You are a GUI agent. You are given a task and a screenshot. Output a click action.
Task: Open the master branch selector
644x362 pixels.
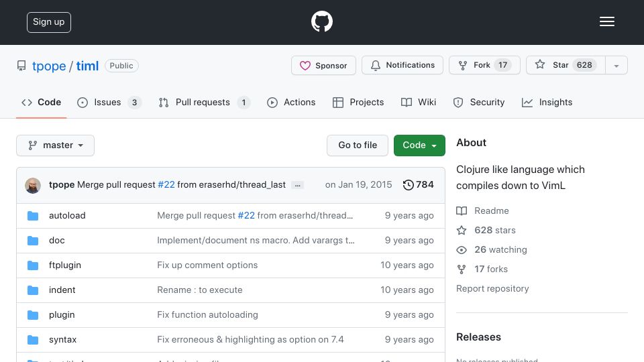tap(56, 145)
